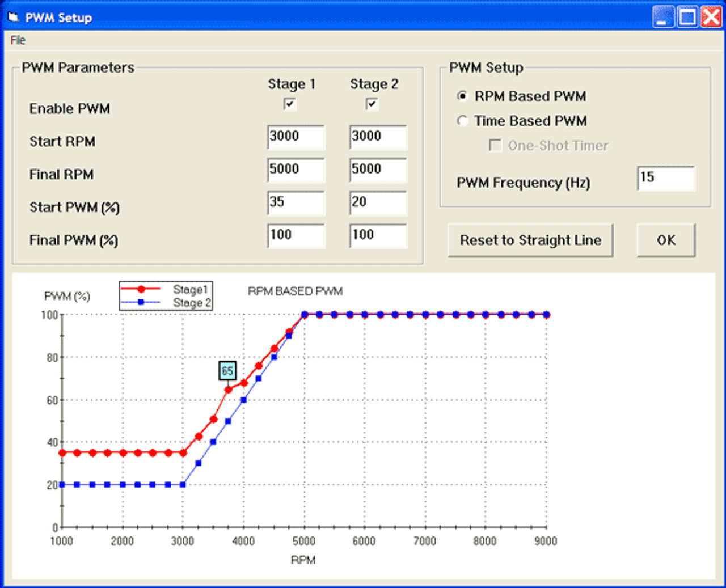Image resolution: width=726 pixels, height=588 pixels.
Task: Click the Stage 1 Final PWM (%) field
Action: (x=296, y=236)
